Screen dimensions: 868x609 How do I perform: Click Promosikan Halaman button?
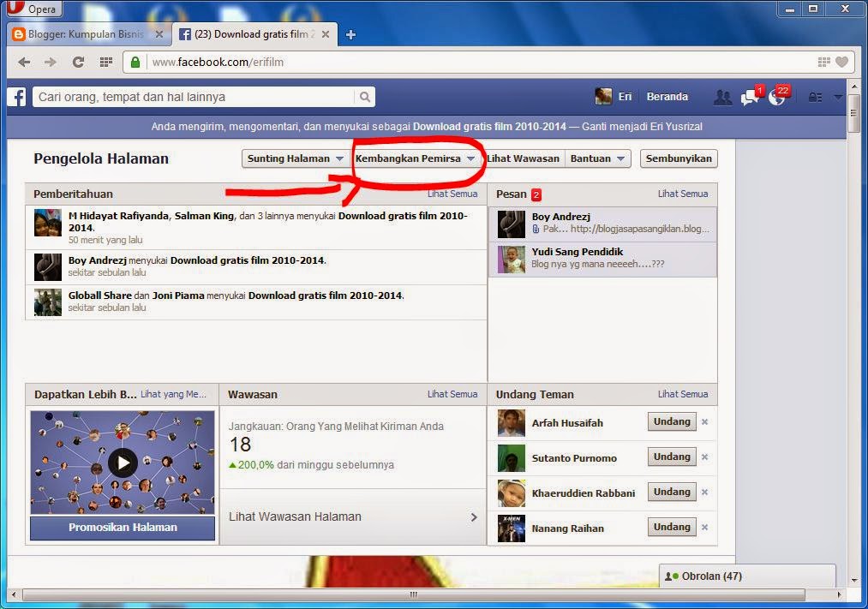coord(123,528)
